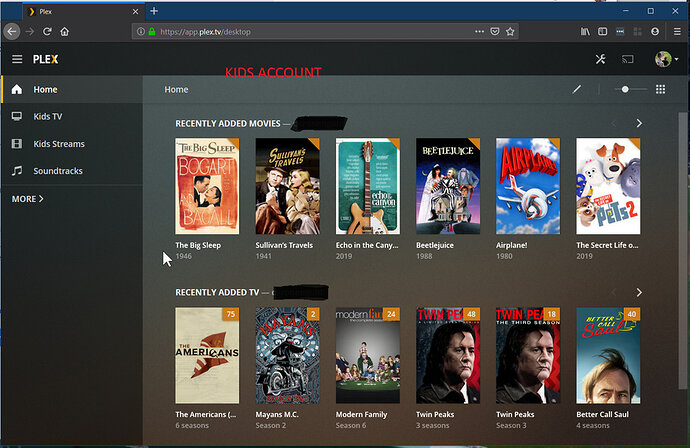Click the 4 seasons subtitle text
This screenshot has width=690, height=448.
[593, 426]
